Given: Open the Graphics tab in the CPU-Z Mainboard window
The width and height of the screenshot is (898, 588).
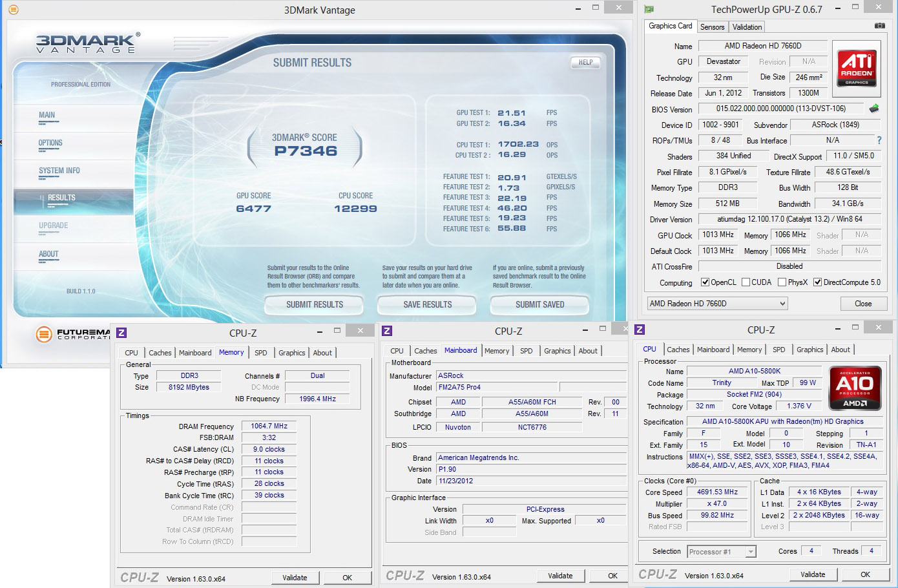Looking at the screenshot, I should click(557, 351).
